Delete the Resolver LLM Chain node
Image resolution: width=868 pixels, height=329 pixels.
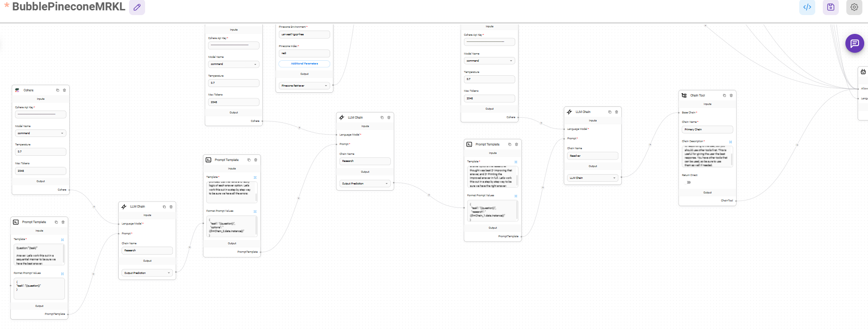point(617,112)
